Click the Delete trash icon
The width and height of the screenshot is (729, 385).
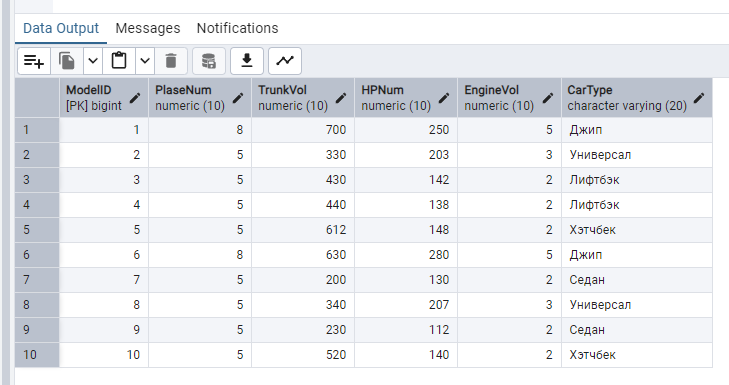click(171, 61)
